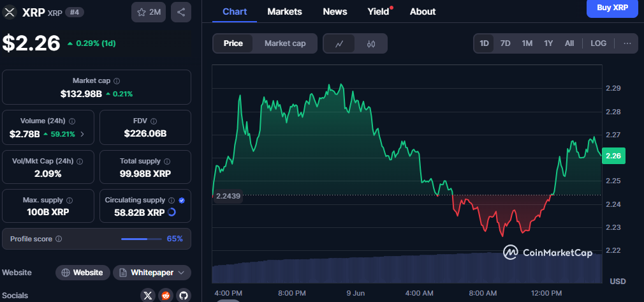Add XRP to watchlist via star button
Viewport: 644px width, 302px height.
tap(149, 12)
